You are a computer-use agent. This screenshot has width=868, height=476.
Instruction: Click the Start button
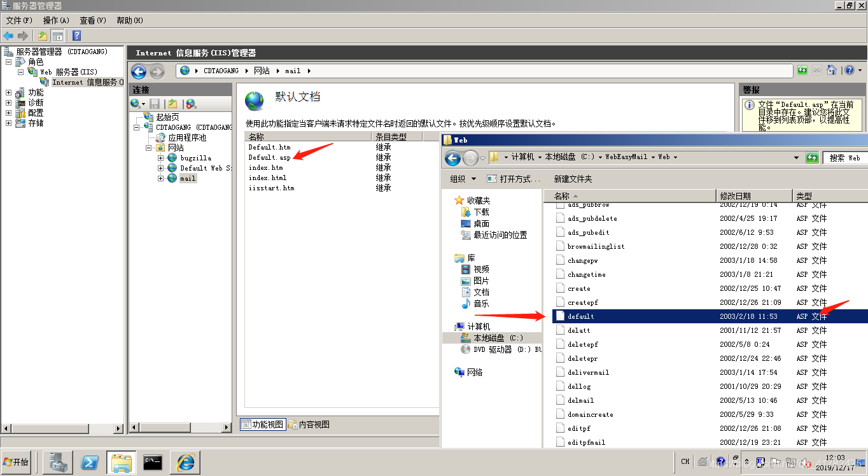click(17, 463)
